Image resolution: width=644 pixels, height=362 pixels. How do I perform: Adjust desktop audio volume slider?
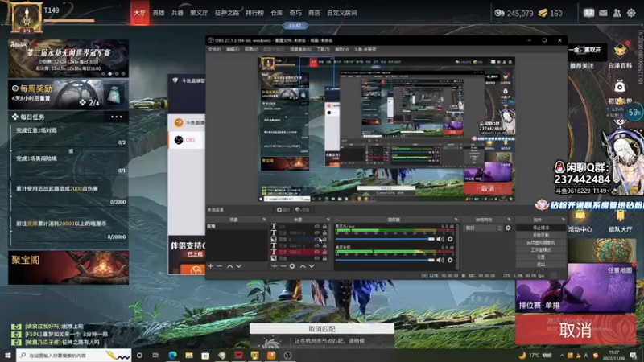click(x=385, y=260)
